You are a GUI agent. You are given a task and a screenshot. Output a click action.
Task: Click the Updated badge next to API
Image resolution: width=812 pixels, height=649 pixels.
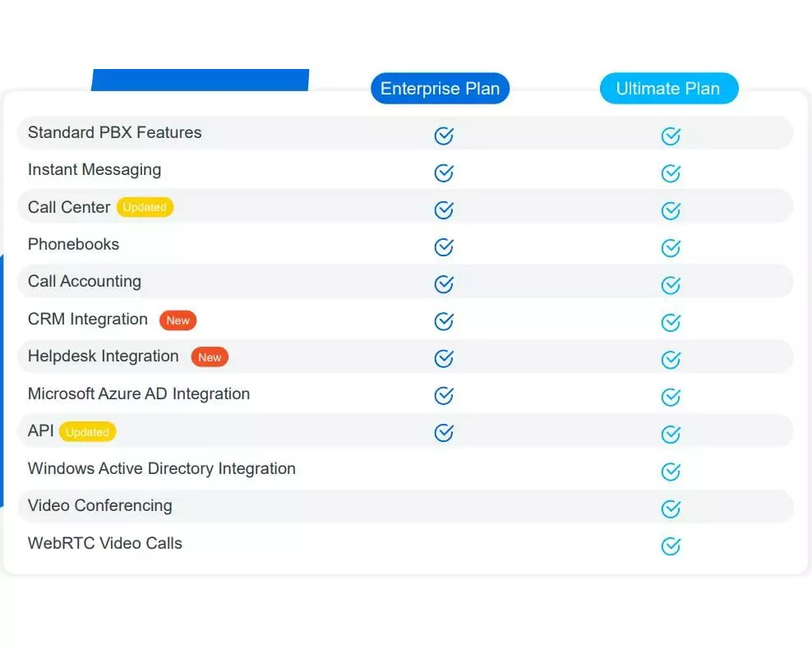pos(87,432)
